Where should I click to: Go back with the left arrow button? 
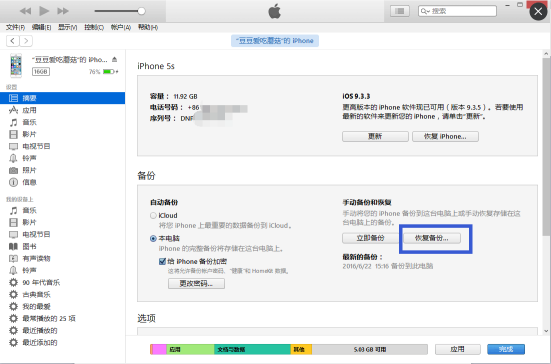click(x=13, y=41)
